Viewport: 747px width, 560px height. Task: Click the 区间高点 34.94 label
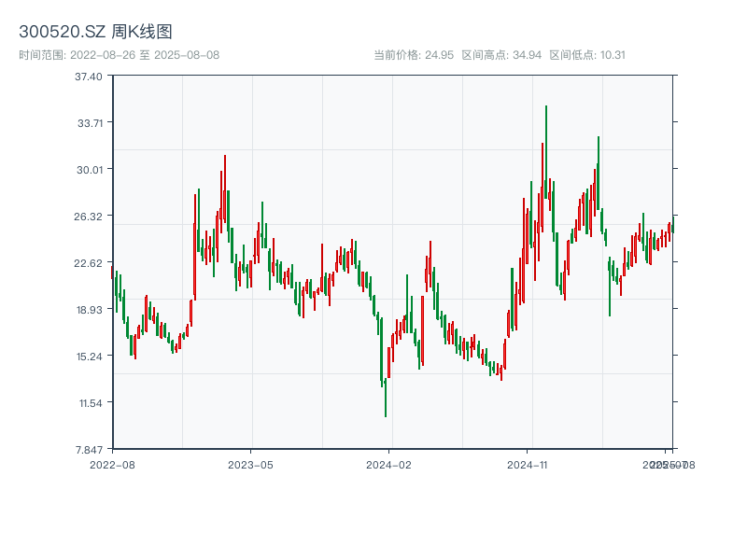[501, 55]
